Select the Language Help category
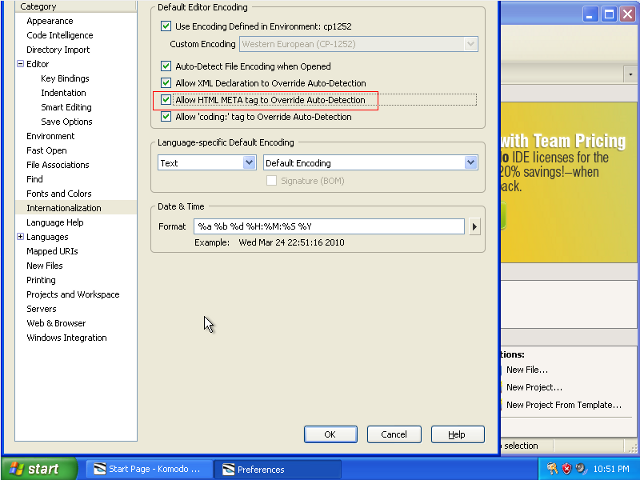The image size is (640, 480). [55, 222]
